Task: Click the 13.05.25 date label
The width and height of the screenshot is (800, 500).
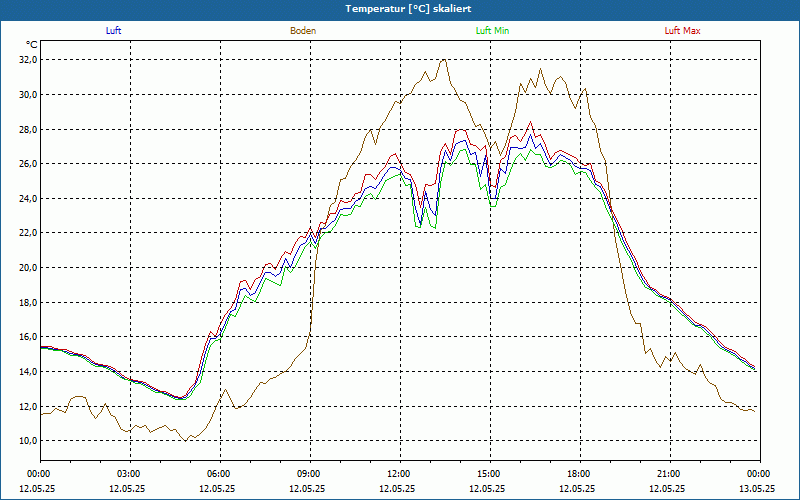Action: [757, 488]
